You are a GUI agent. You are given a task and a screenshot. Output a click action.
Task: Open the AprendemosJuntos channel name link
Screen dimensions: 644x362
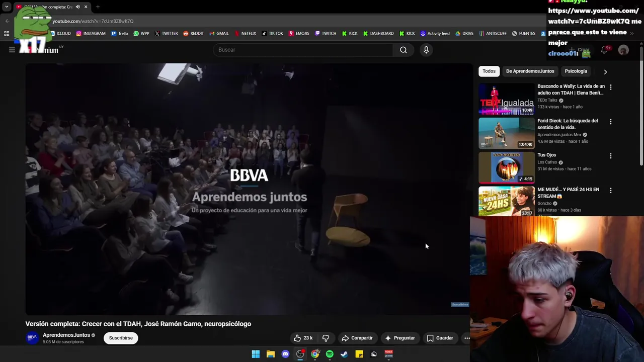(x=66, y=335)
